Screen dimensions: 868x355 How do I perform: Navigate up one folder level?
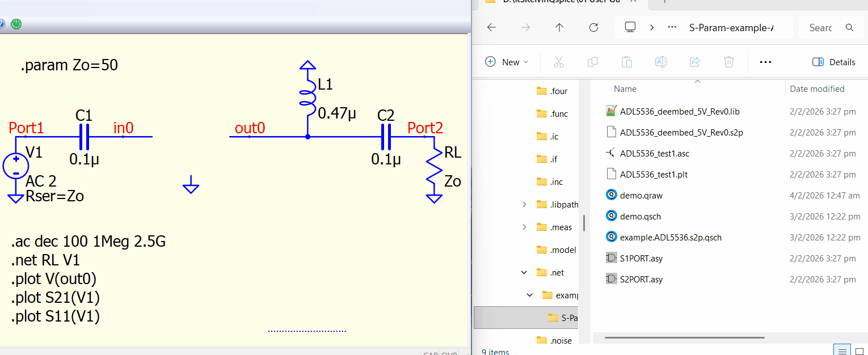click(x=559, y=27)
